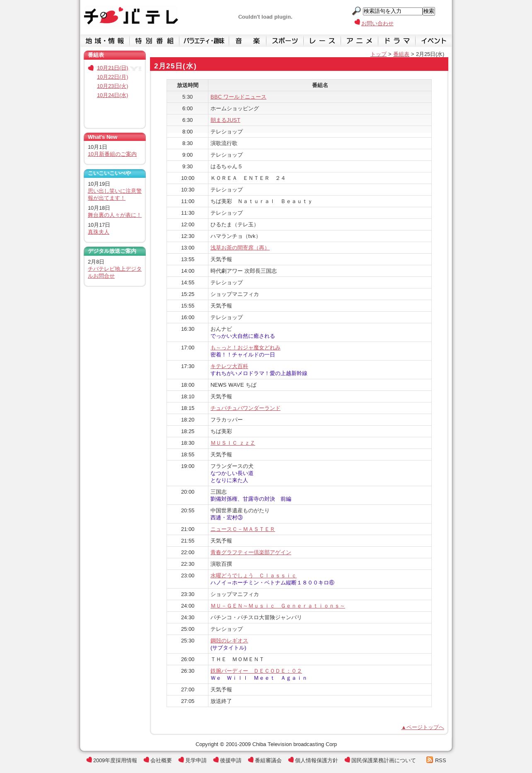Open 個人情報保護方針 footer link

317,761
